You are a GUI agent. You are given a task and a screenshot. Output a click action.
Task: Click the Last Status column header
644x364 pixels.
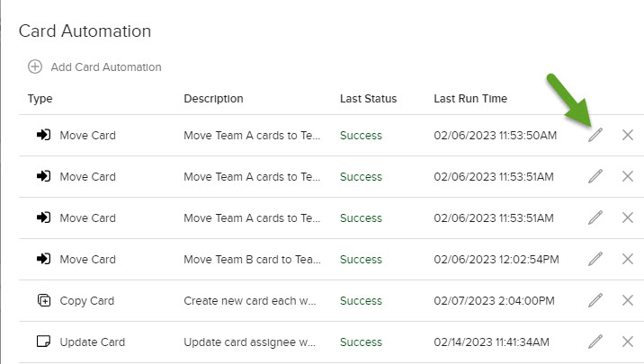tap(369, 99)
